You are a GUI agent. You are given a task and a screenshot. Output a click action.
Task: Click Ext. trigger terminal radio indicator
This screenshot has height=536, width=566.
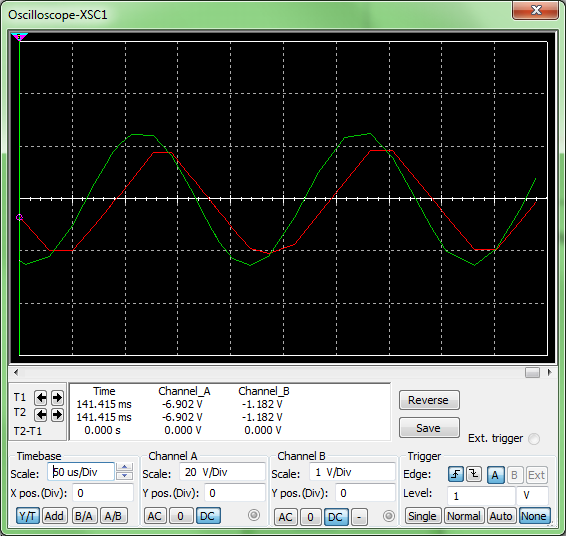(x=534, y=439)
